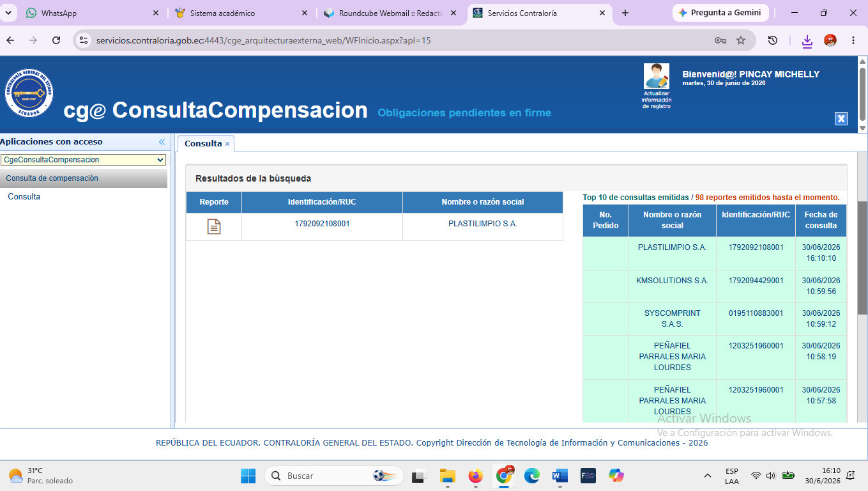868x491 pixels.
Task: Close the Consulta page tab
Action: 227,144
